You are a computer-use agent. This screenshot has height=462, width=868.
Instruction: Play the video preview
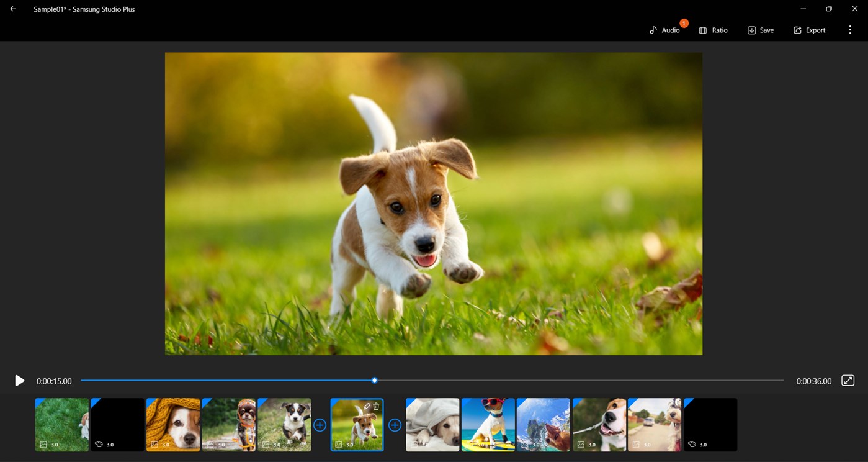19,380
